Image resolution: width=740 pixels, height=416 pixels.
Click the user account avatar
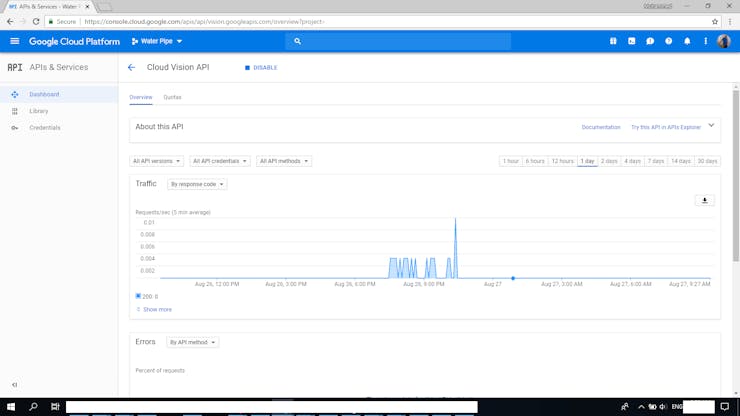[723, 41]
